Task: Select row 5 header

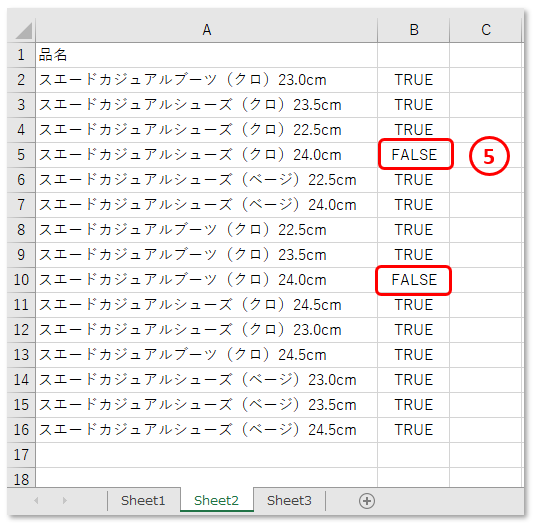Action: click(x=21, y=155)
